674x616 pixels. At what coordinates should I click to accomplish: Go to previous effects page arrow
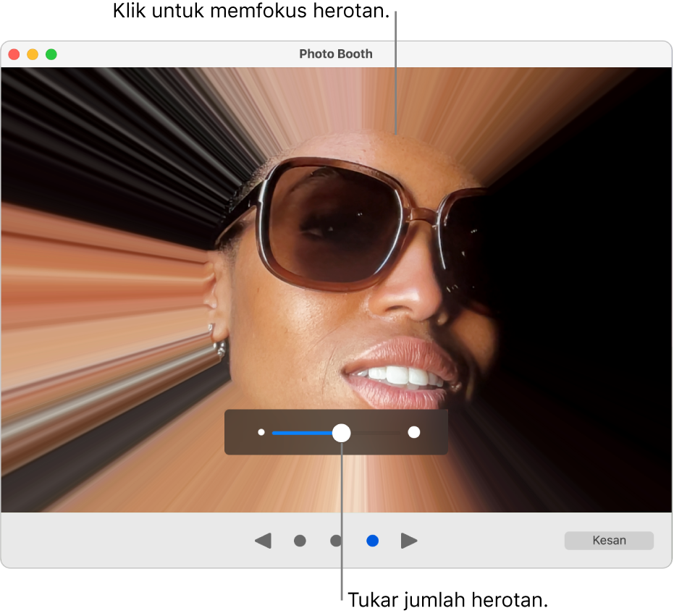[x=263, y=540]
